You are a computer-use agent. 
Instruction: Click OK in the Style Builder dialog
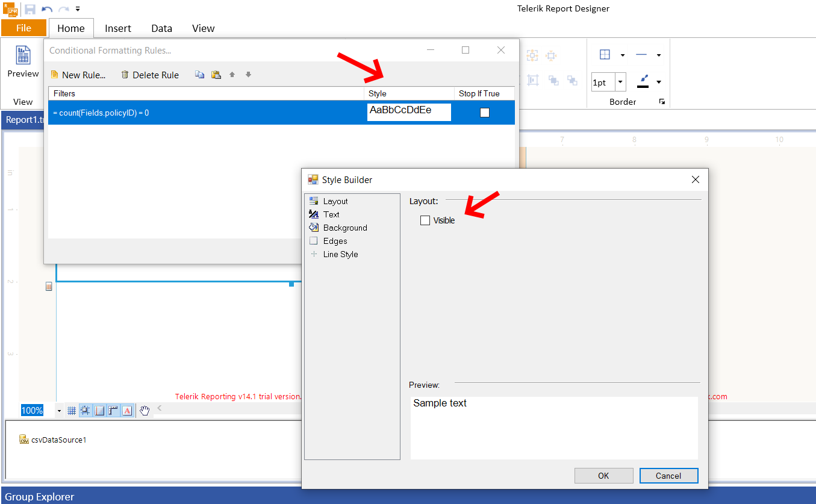pos(604,476)
